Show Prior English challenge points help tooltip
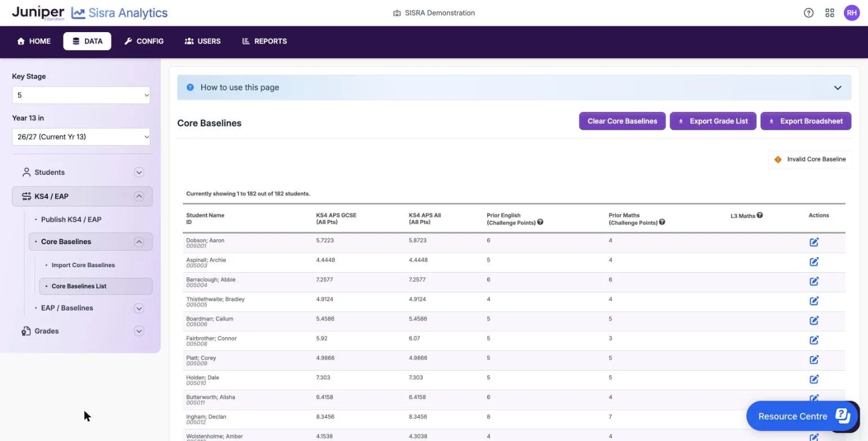 [x=540, y=222]
